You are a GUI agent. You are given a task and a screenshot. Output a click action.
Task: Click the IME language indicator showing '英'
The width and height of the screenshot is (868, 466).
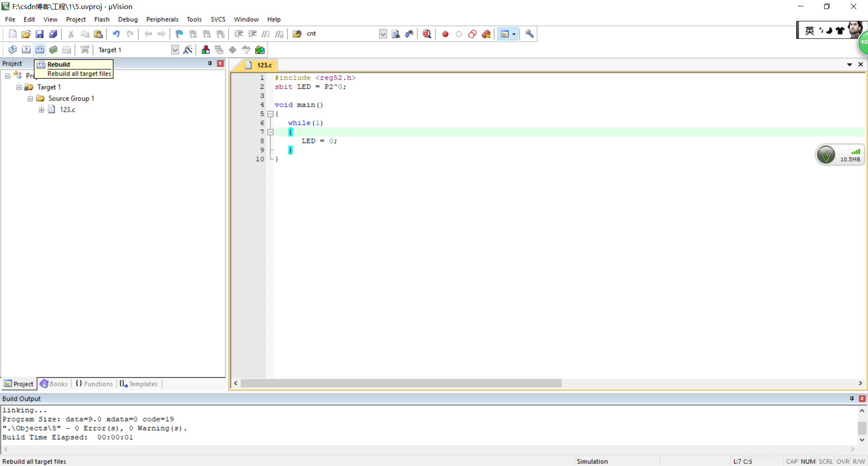(x=809, y=30)
